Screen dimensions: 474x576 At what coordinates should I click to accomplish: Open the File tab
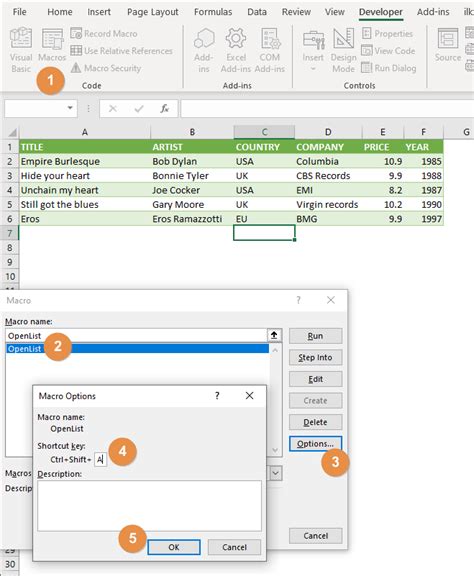point(19,12)
